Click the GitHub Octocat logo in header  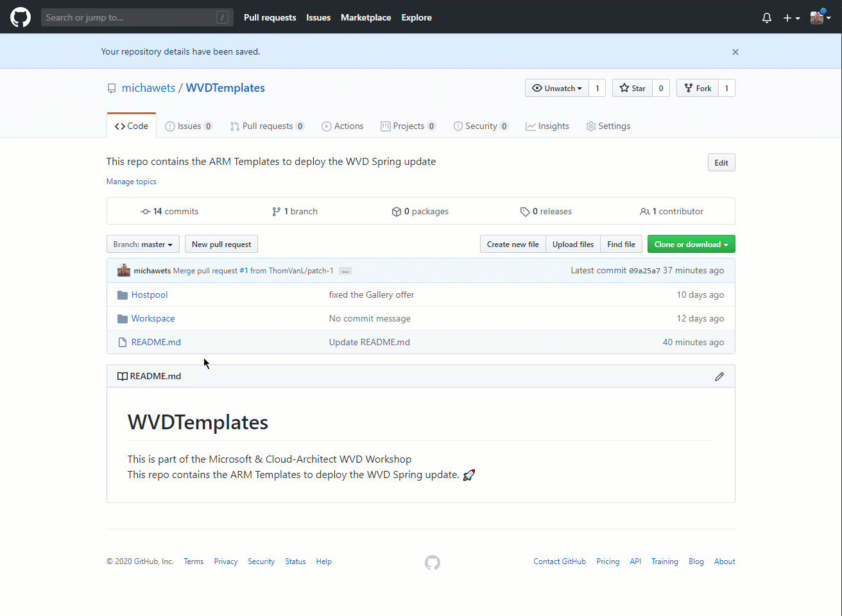tap(21, 17)
